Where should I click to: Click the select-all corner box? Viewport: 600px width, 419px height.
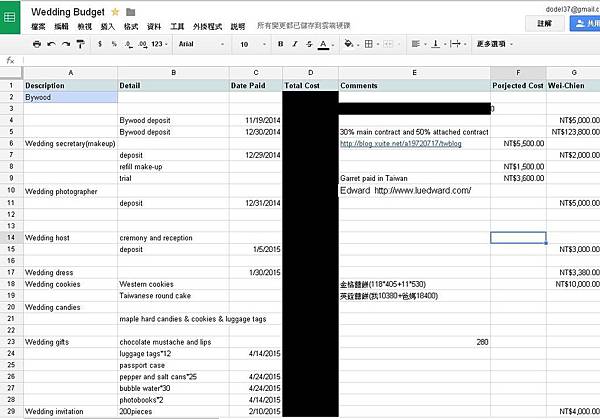[x=11, y=73]
